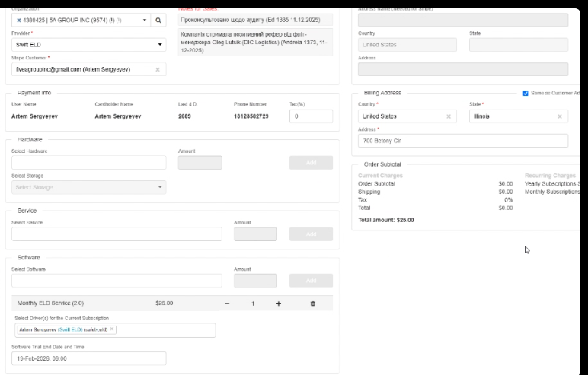Remove selected organization 5A GROUP INC
This screenshot has width=588, height=375.
click(x=19, y=21)
